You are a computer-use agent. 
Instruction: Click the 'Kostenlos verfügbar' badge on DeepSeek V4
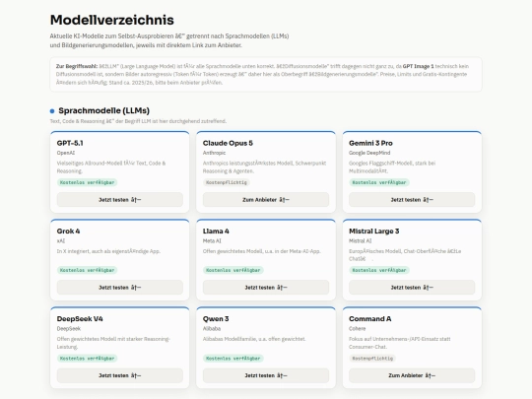[x=88, y=359]
